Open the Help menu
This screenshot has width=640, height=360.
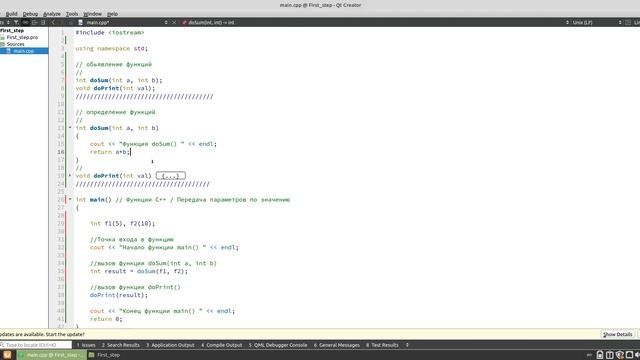point(112,13)
